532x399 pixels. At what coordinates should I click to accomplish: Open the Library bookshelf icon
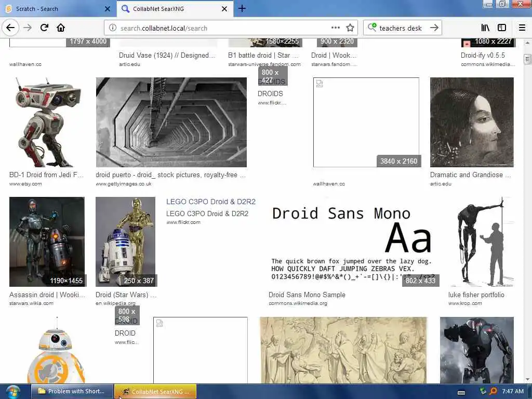(485, 28)
